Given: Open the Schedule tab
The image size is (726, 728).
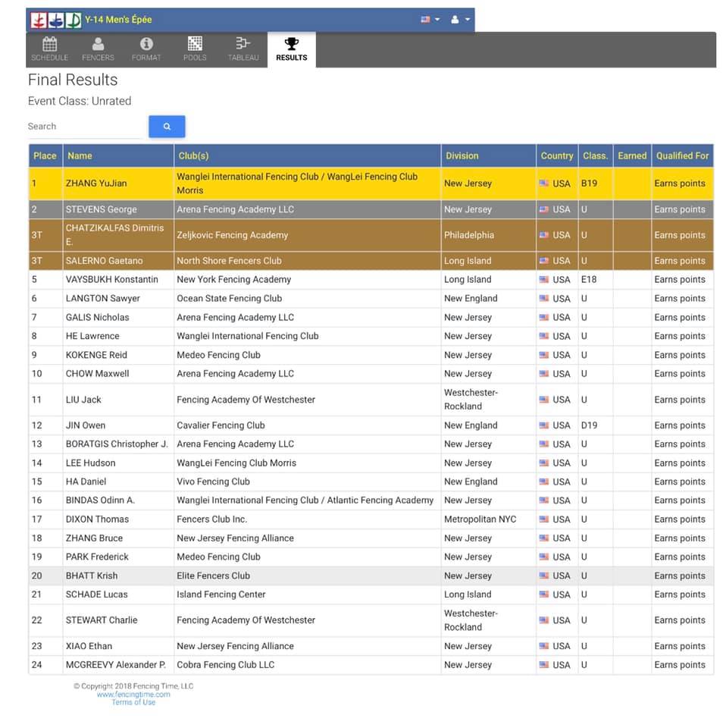Looking at the screenshot, I should coord(49,49).
